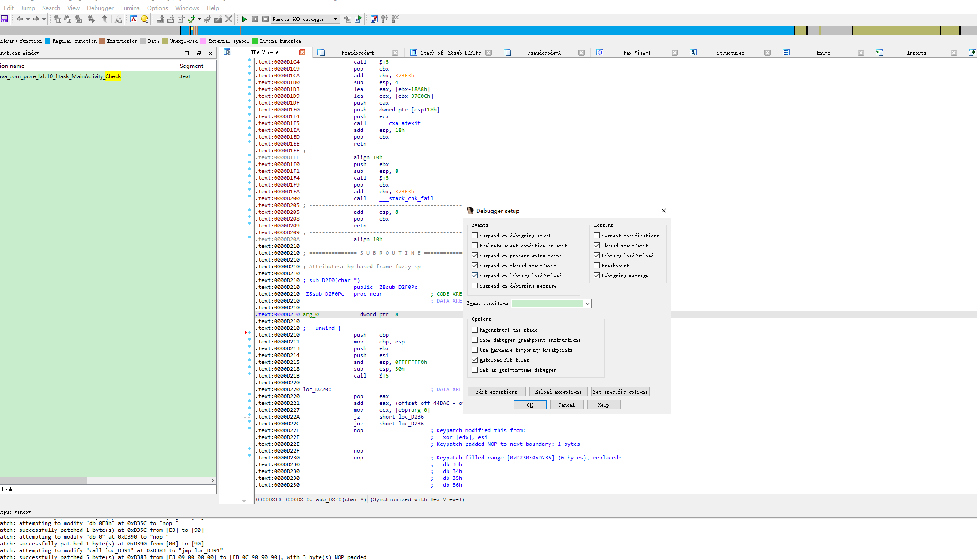Viewport: 977px width, 560px height.
Task: Switch to the Pseudocode-B tab
Action: pyautogui.click(x=358, y=53)
